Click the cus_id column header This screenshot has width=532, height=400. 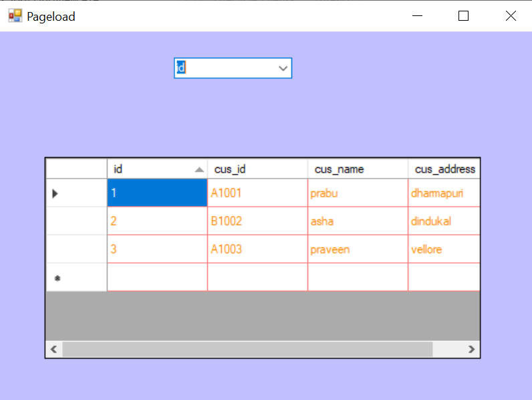point(257,169)
